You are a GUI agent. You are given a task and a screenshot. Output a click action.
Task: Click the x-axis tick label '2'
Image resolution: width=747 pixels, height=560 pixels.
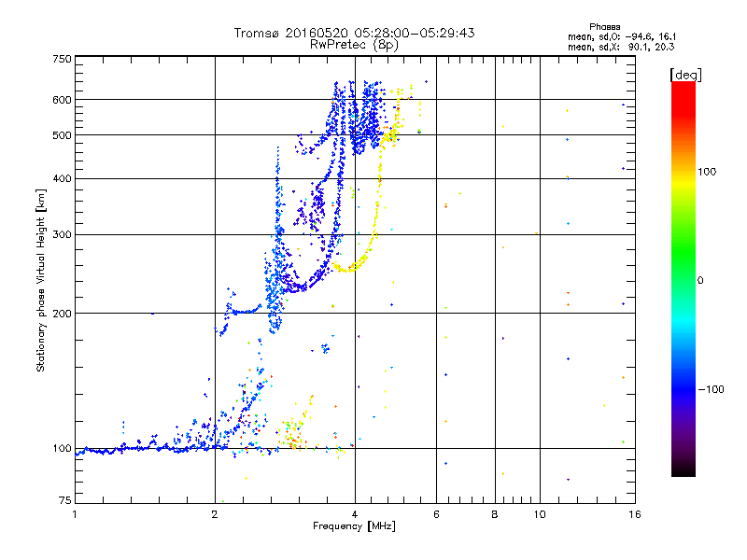tap(215, 515)
